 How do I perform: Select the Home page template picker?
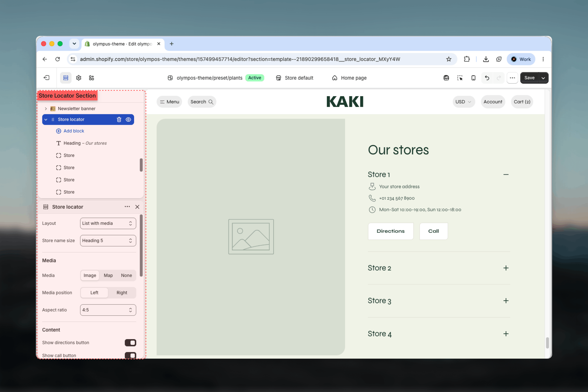tap(349, 78)
